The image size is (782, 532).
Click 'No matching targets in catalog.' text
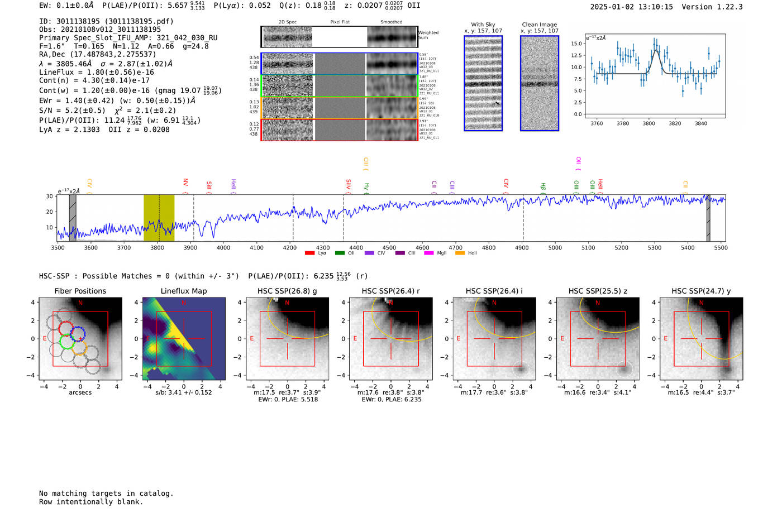(106, 493)
